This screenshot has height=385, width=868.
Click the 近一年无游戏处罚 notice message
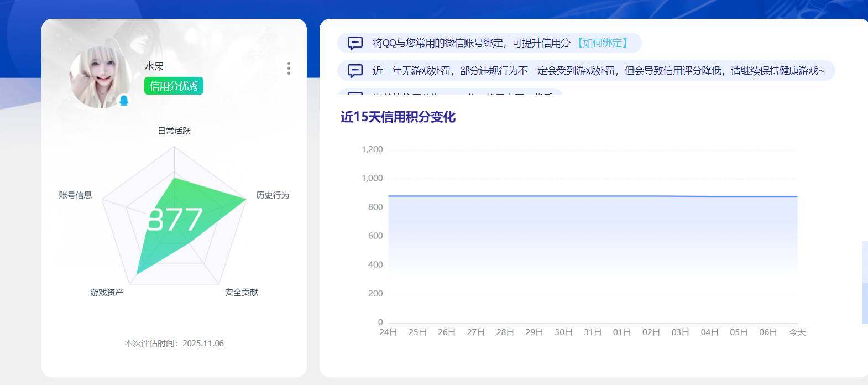tap(598, 71)
